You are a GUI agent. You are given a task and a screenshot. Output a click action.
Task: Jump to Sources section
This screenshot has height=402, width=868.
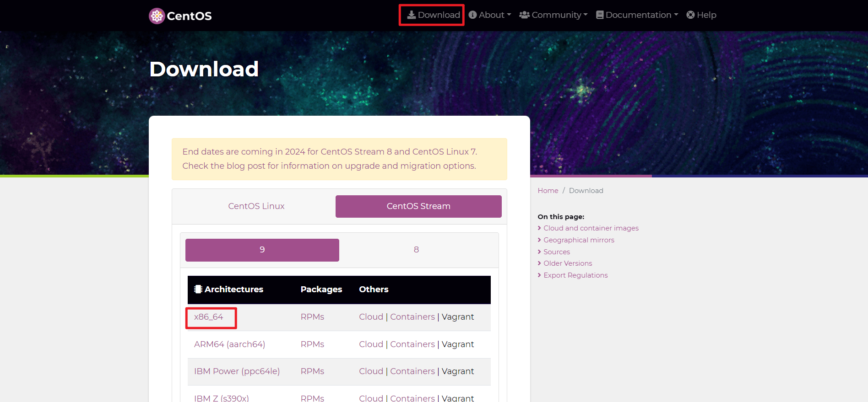pyautogui.click(x=557, y=252)
